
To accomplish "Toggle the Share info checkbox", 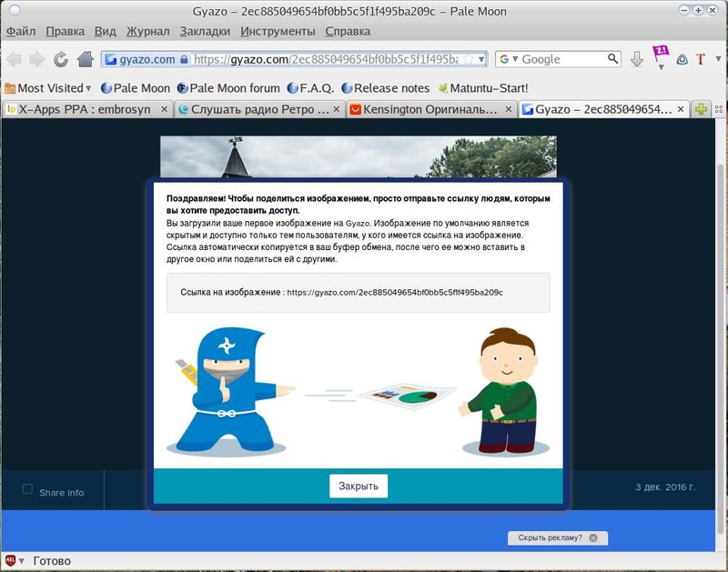I will click(27, 489).
